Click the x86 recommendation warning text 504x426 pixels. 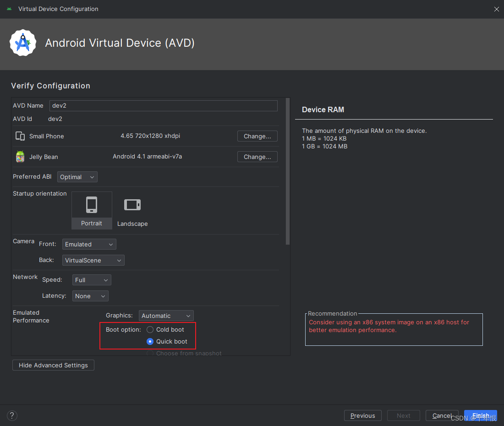coord(389,326)
